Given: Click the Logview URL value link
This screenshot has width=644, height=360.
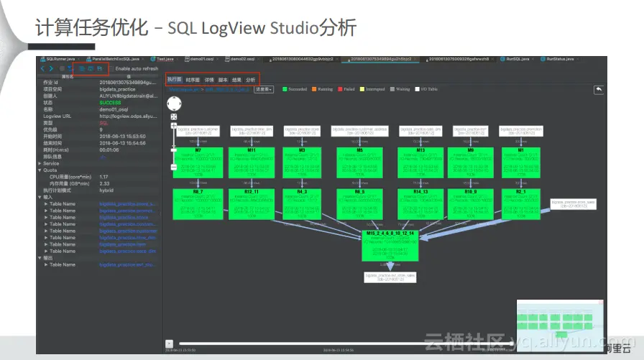Looking at the screenshot, I should point(128,116).
